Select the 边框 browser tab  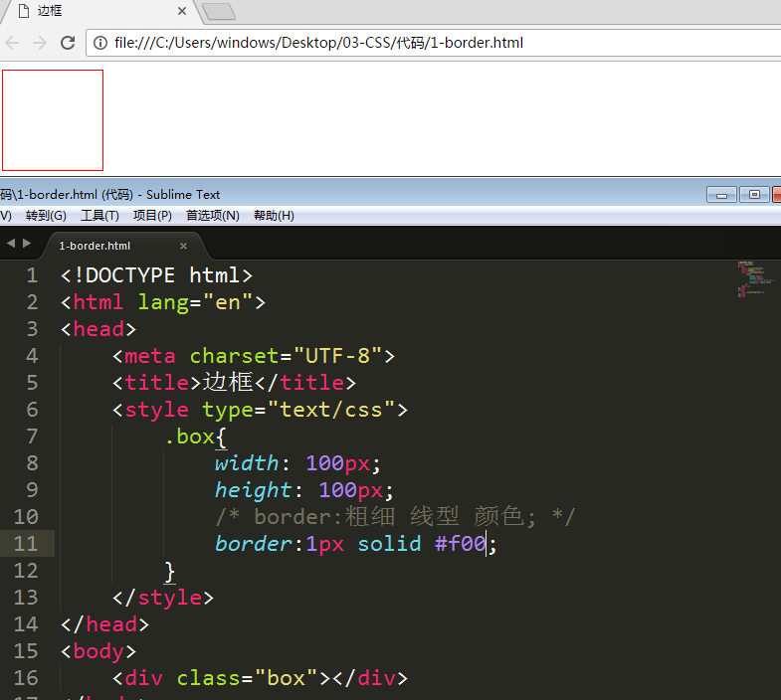click(90, 11)
